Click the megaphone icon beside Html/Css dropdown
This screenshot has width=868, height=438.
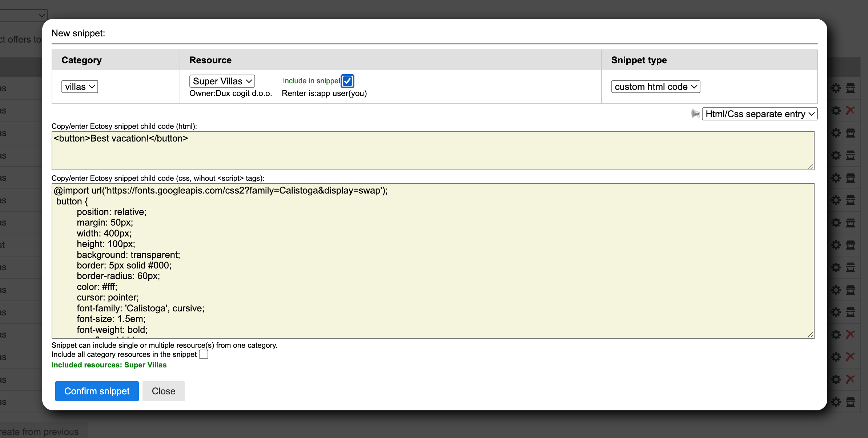click(695, 114)
